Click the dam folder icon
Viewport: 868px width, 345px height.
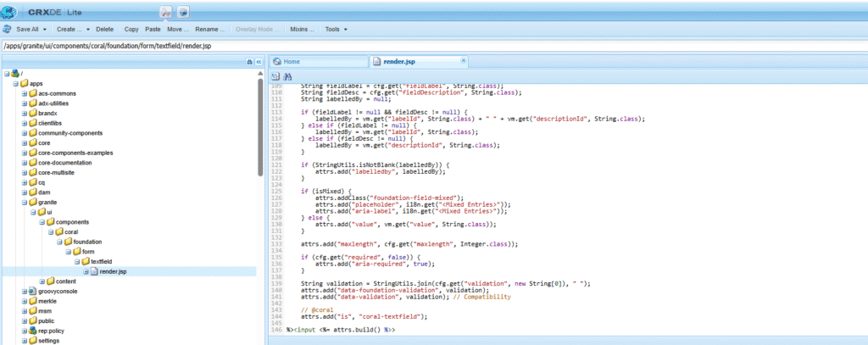(33, 192)
